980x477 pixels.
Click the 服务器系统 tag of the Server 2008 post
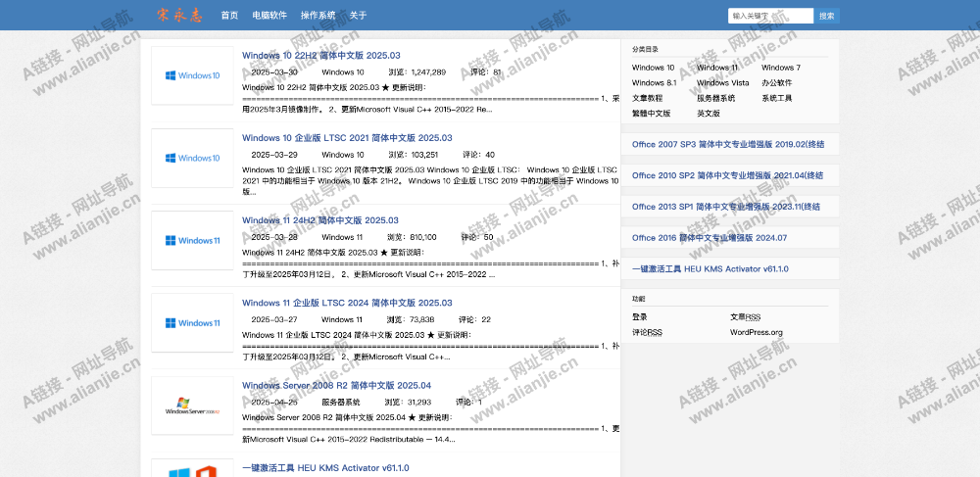point(341,403)
